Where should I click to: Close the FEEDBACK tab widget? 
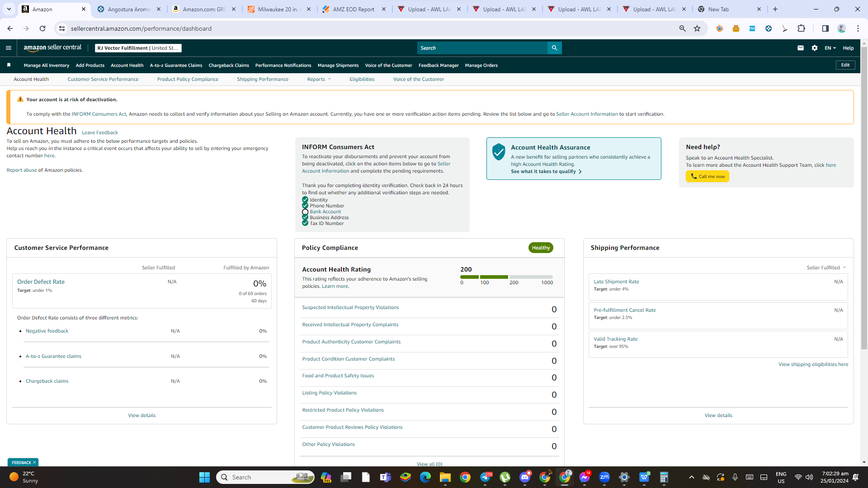point(34,462)
